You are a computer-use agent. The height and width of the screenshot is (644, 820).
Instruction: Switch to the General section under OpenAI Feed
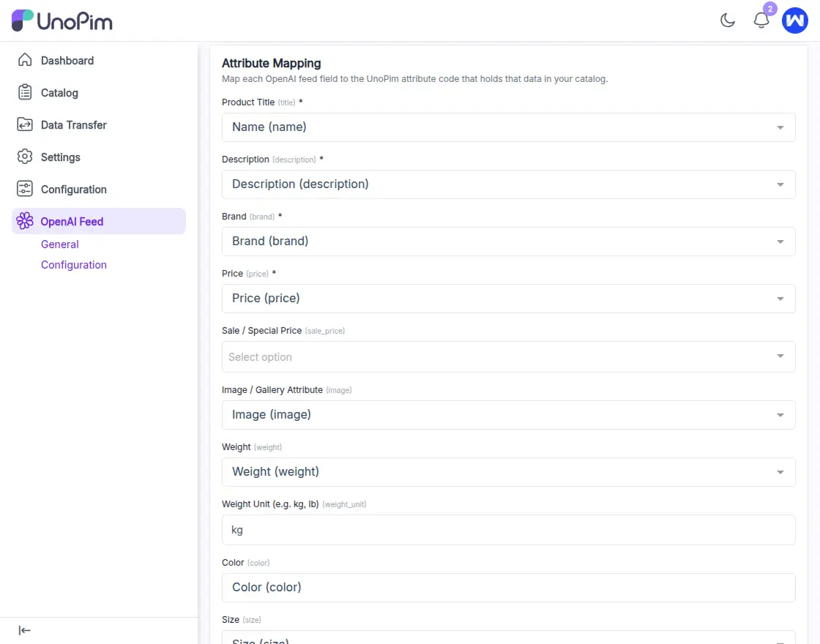point(59,244)
